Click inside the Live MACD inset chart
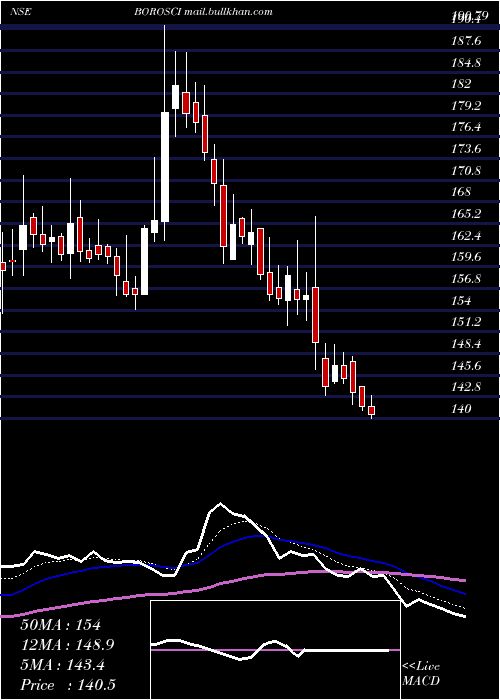 point(275,650)
